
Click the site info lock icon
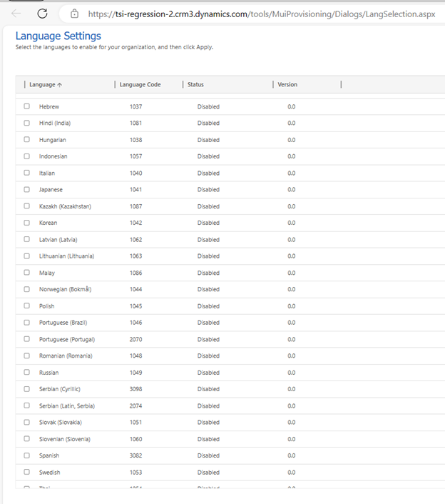(74, 14)
